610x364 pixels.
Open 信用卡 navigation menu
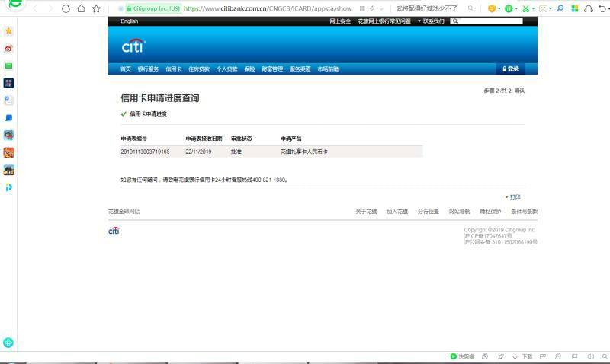coord(174,69)
